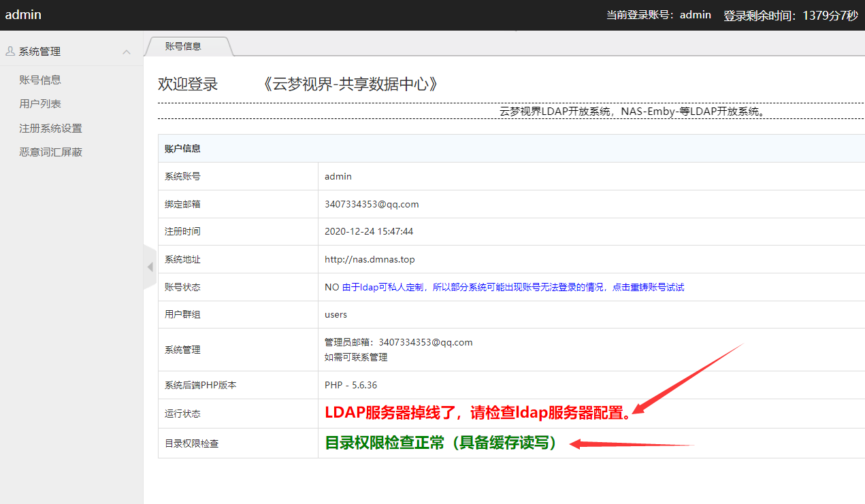Screen dimensions: 865x504
Task: Hide the sidebar using the arrow handle
Action: 150,267
